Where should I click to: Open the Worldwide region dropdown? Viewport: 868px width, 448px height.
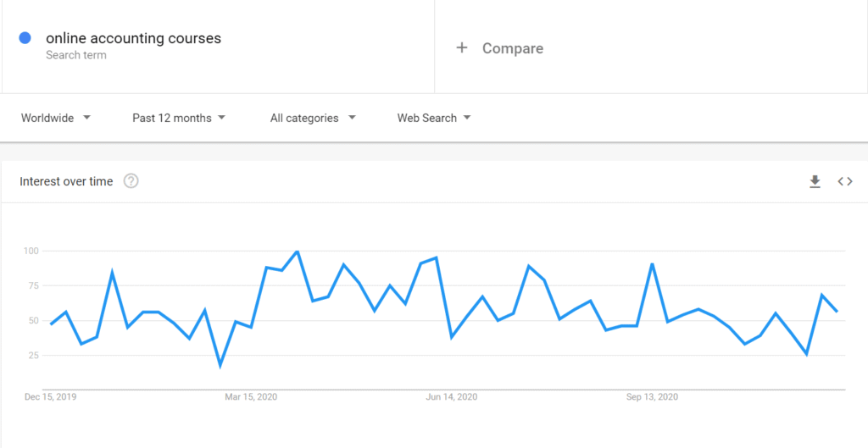pos(56,118)
